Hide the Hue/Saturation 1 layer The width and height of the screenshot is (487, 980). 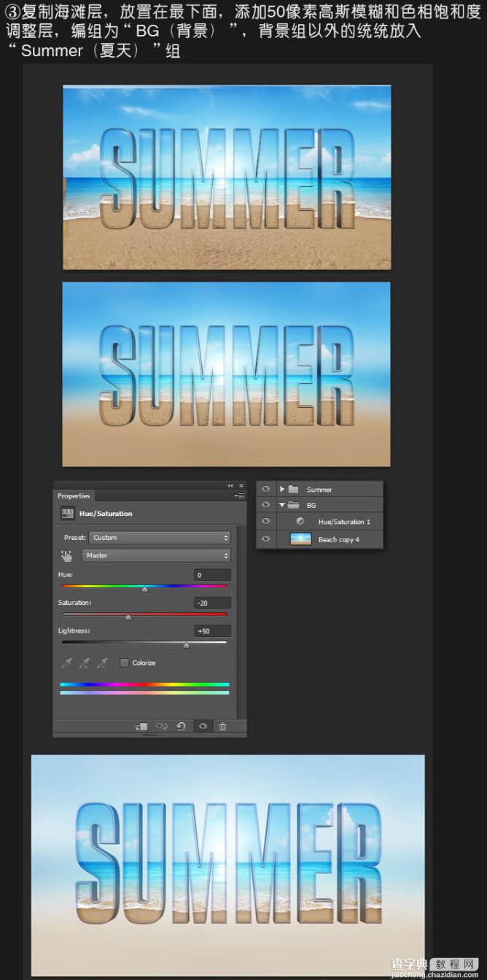pyautogui.click(x=266, y=522)
